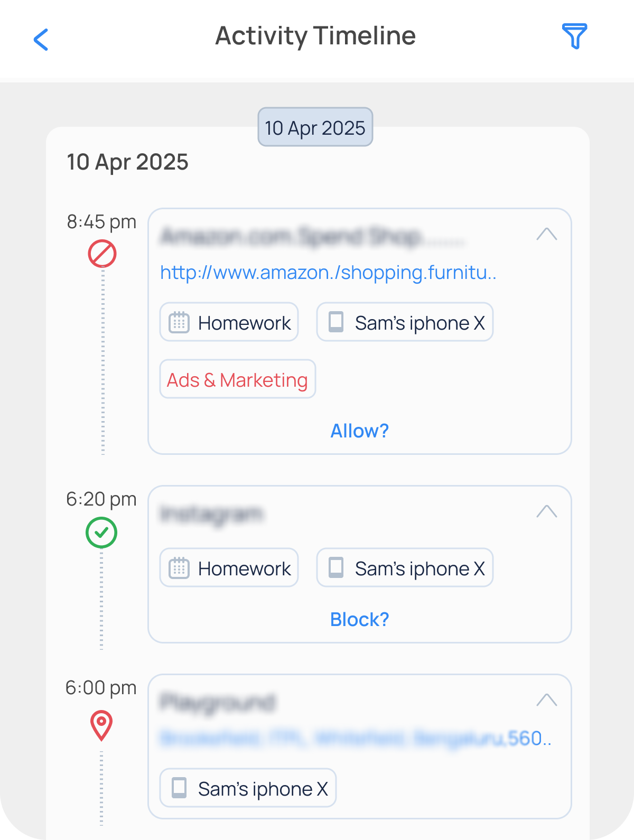Collapse the 8:45 pm Amazon activity card

point(546,234)
